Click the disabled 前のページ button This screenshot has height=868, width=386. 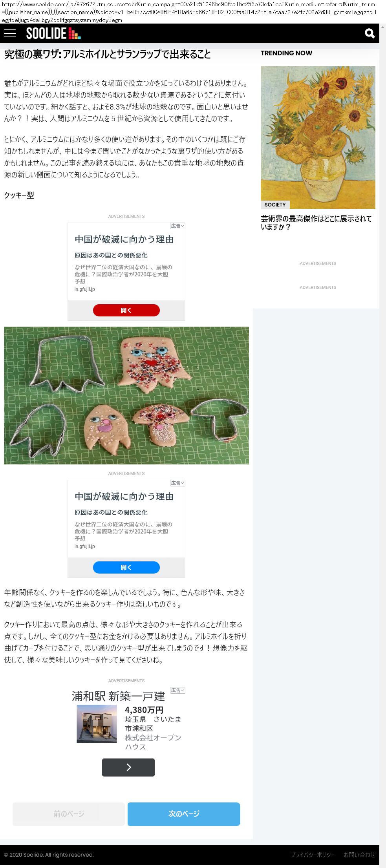[69, 814]
